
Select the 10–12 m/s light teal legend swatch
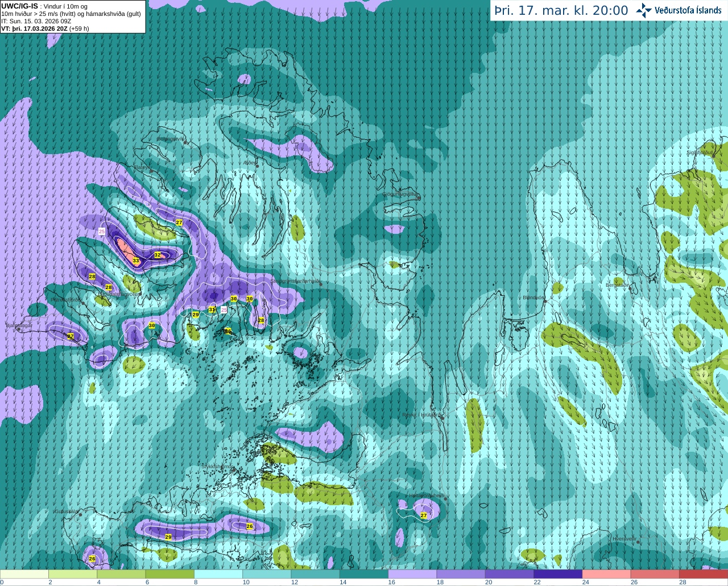[267, 574]
